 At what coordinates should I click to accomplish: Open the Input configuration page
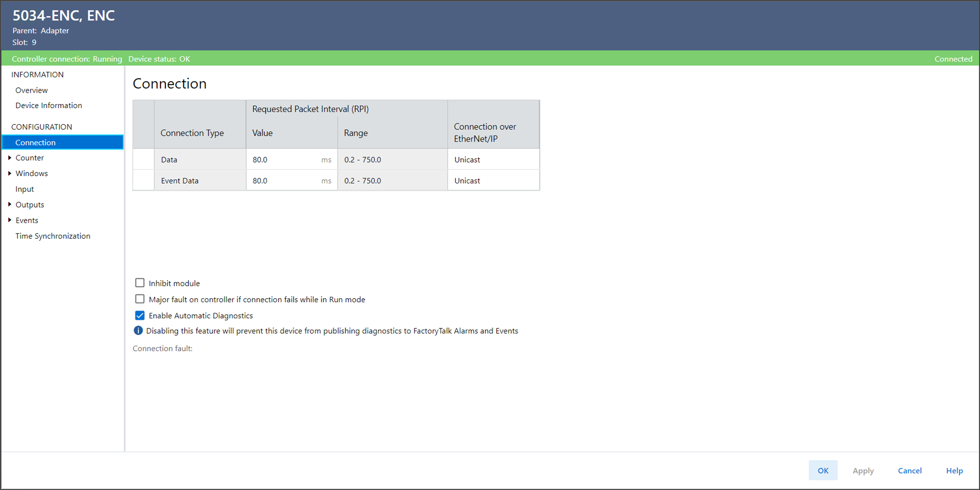tap(25, 189)
